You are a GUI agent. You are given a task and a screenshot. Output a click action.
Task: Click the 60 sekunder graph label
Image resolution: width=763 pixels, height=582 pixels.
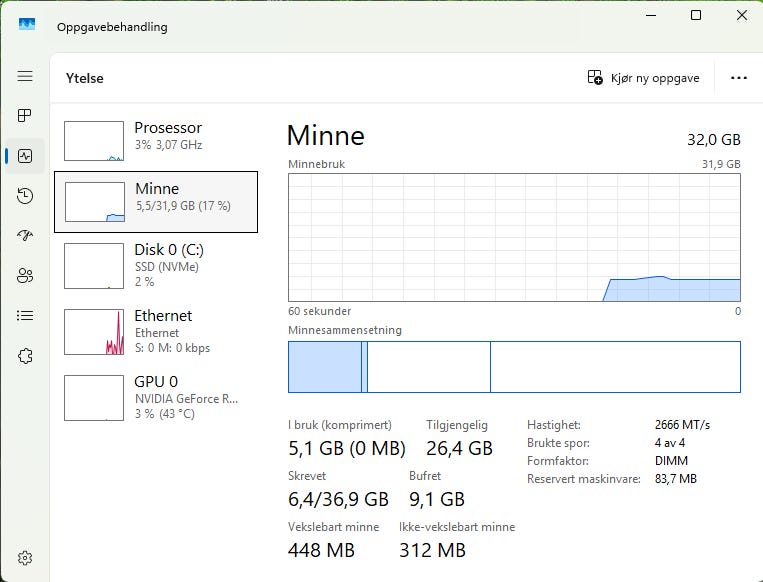tap(319, 311)
